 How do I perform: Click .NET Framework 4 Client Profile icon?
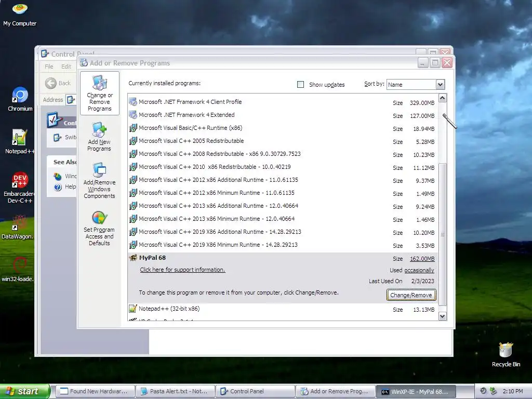(133, 102)
